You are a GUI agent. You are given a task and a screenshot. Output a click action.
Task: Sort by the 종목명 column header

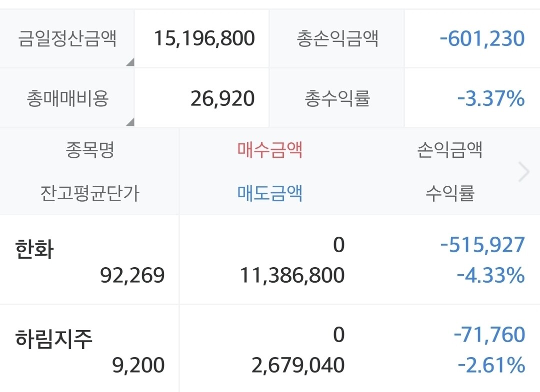90,149
